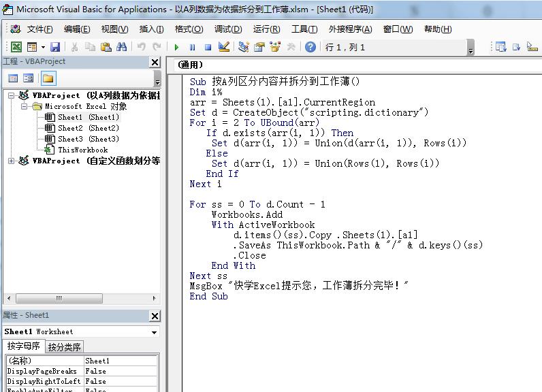Toggle Design Mode toolbar icon
The height and width of the screenshot is (392, 542).
click(224, 47)
